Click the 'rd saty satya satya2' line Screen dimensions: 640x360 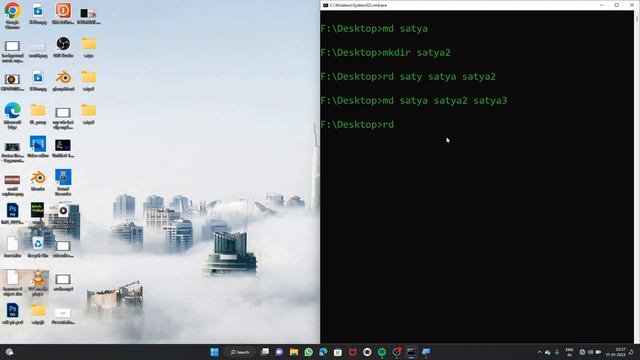(x=408, y=77)
